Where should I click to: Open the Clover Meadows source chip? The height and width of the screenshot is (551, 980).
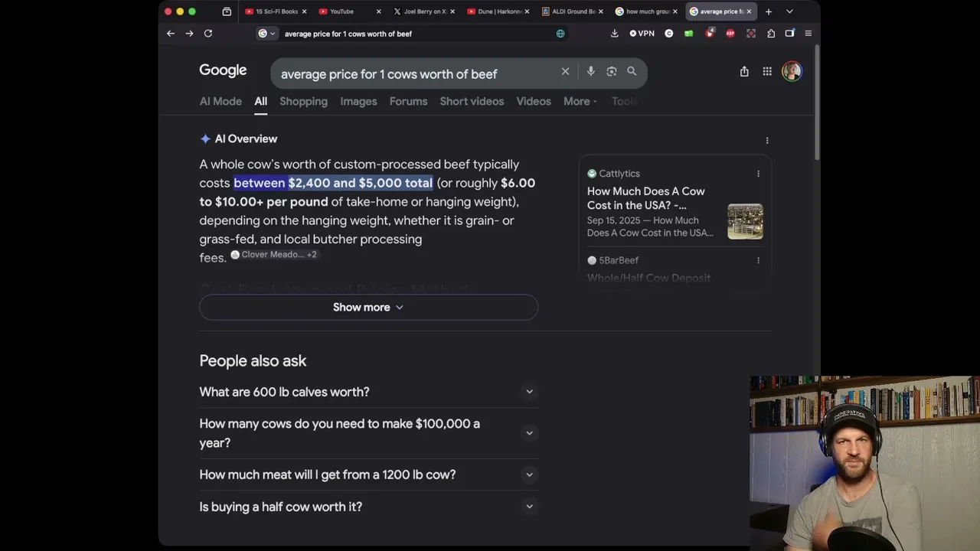273,255
